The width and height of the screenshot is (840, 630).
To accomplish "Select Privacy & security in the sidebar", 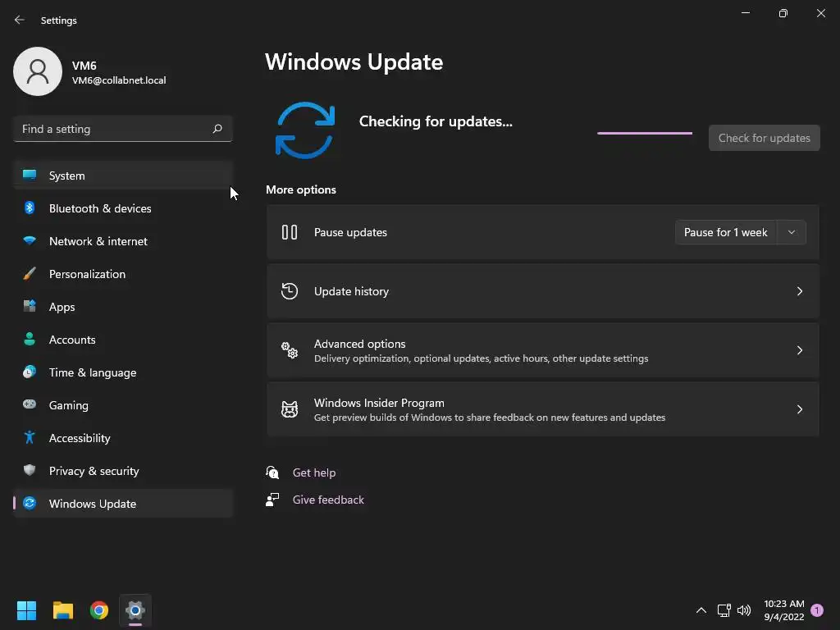I will point(123,471).
